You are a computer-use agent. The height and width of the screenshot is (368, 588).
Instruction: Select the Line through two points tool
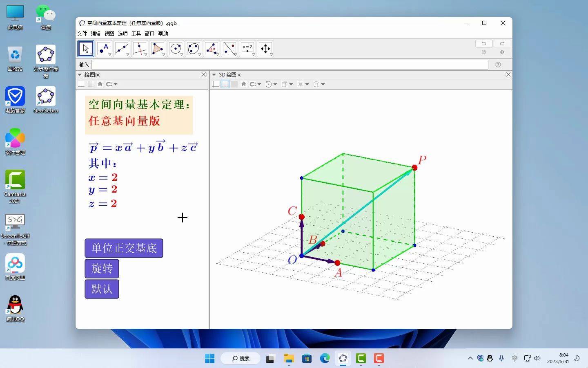click(x=122, y=49)
